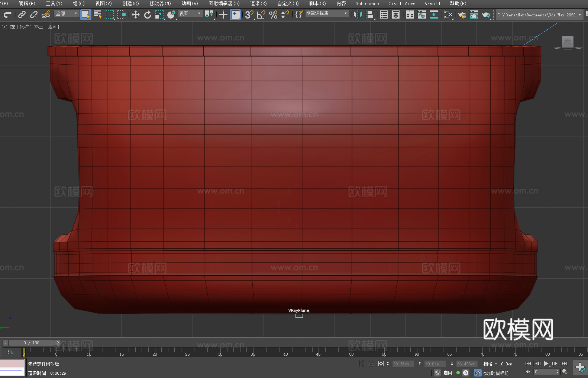Screen dimensions: 588x378
Task: Click viewport [粘土 + 边面] label
Action: click(x=46, y=27)
